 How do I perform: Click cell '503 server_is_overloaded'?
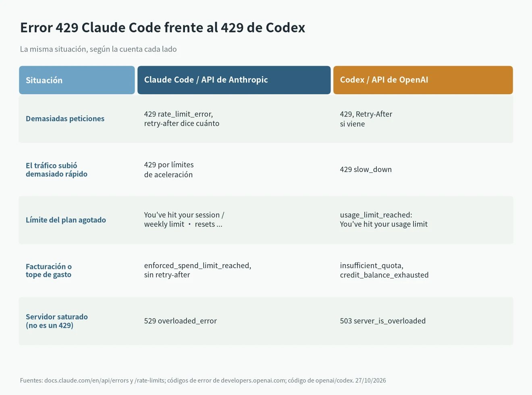(x=382, y=321)
